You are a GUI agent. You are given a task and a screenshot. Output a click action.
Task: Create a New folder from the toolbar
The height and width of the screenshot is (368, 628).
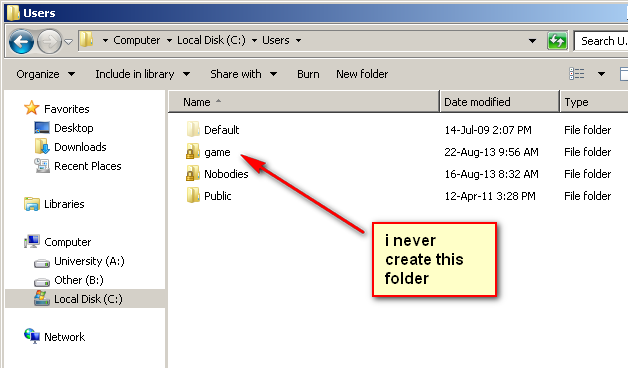[x=362, y=74]
